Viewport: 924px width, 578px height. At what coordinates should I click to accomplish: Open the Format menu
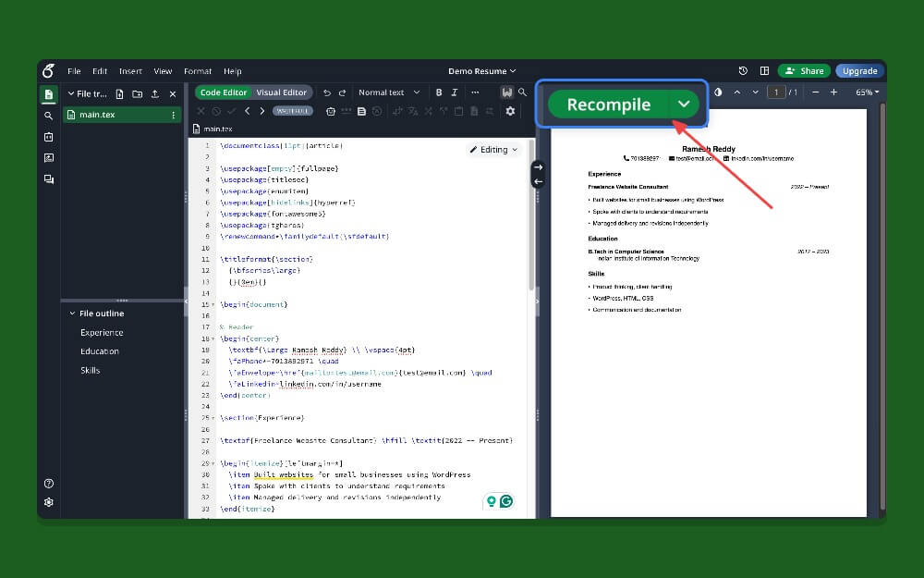coord(198,70)
